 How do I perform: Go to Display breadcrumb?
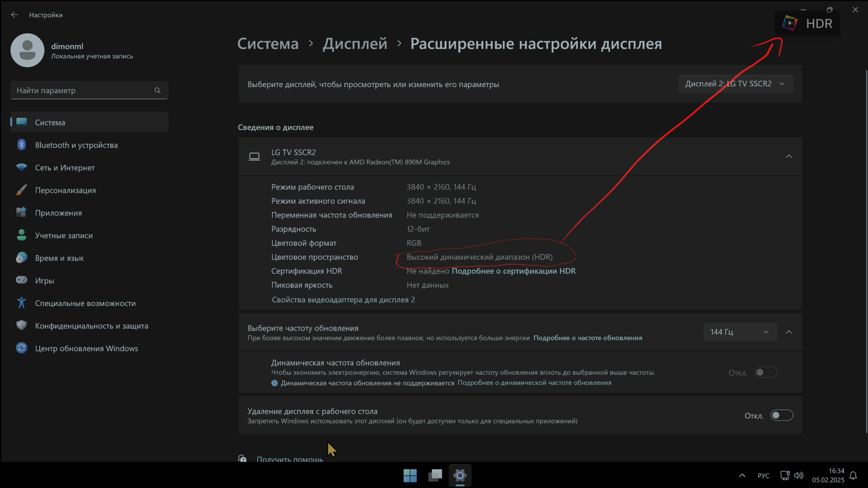355,44
